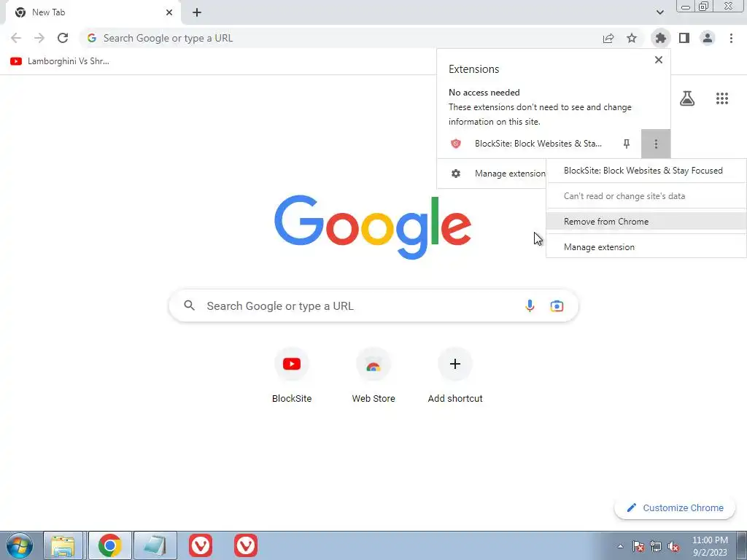Click the Add shortcut plus tile
This screenshot has height=560, width=747.
point(455,376)
